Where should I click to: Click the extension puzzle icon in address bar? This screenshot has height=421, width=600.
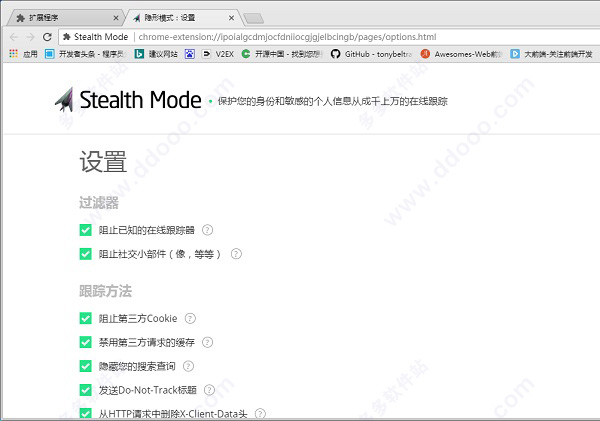tap(67, 37)
